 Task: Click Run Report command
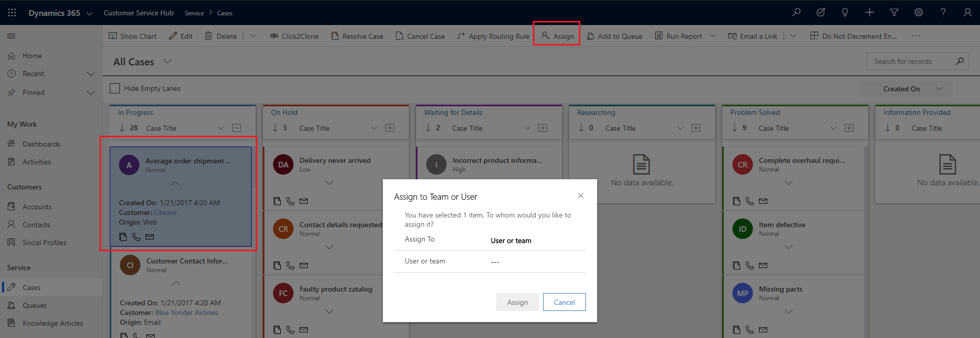click(x=678, y=36)
